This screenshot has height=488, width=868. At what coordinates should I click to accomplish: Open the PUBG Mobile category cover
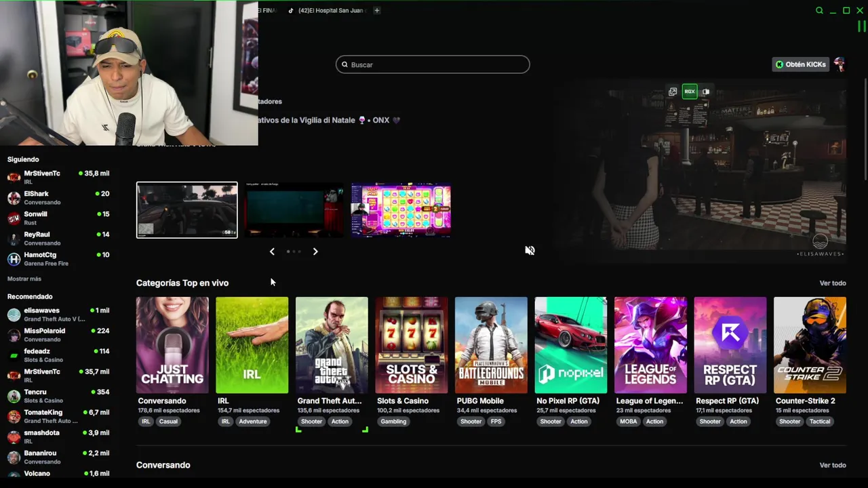pyautogui.click(x=491, y=345)
